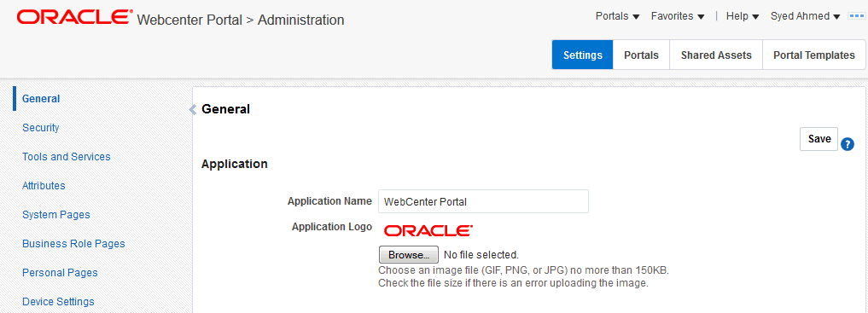The image size is (868, 313).
Task: Click the "Application" section heading
Action: coord(234,164)
